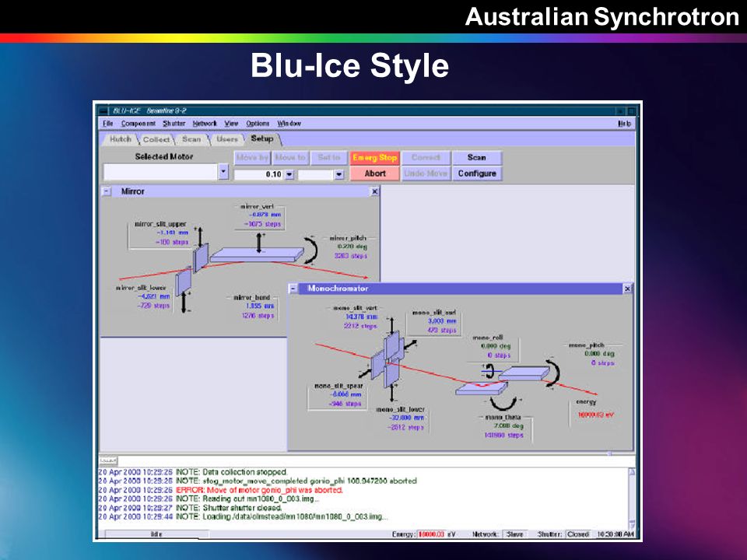The width and height of the screenshot is (747, 560).
Task: Click the mirror_pitch rotation arrow icon
Action: [311, 250]
